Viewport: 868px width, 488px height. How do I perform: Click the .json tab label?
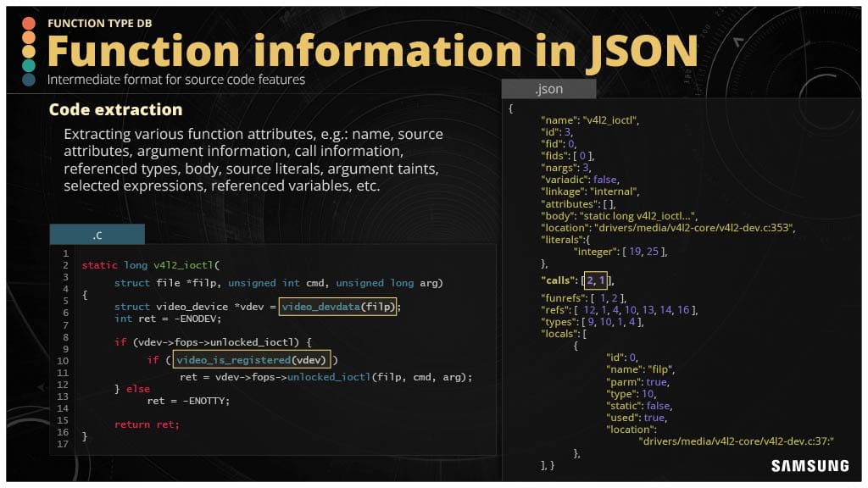click(548, 89)
